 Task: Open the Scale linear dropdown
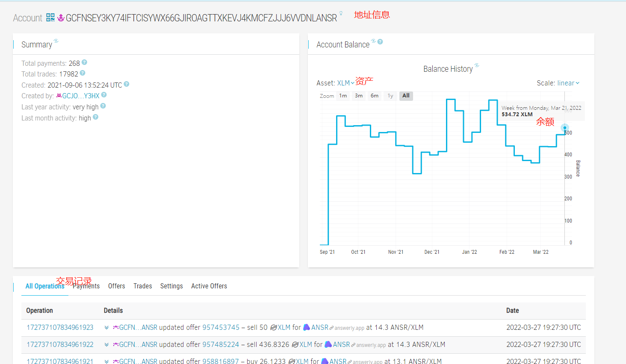click(x=558, y=83)
